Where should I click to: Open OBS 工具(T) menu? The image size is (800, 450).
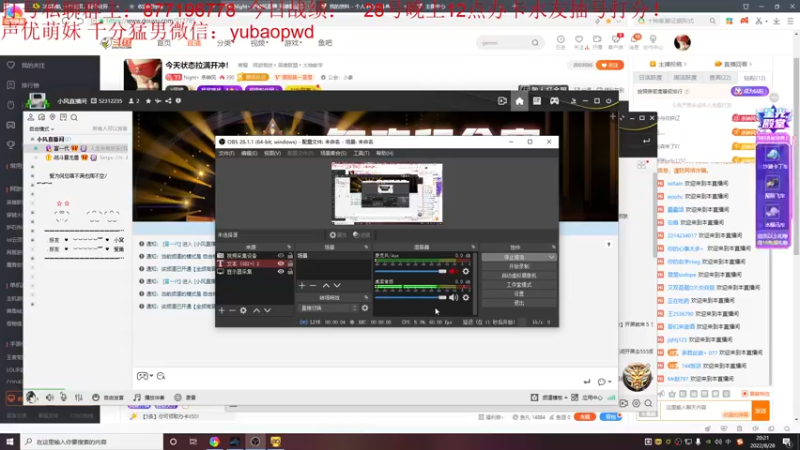coord(361,153)
